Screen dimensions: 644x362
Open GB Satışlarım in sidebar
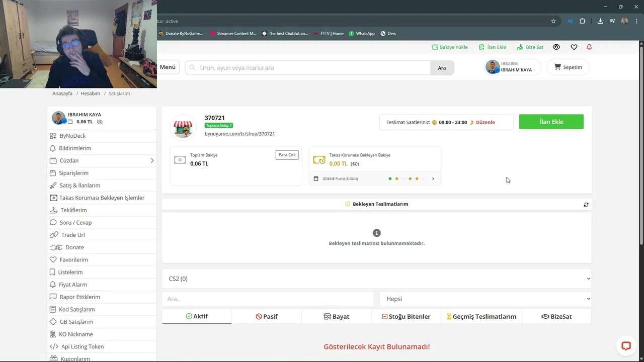102,322
